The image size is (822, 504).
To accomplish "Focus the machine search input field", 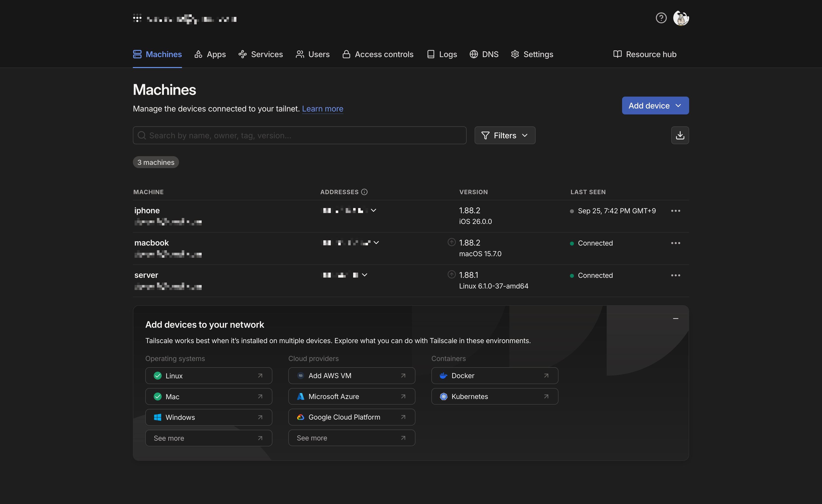I will tap(299, 135).
